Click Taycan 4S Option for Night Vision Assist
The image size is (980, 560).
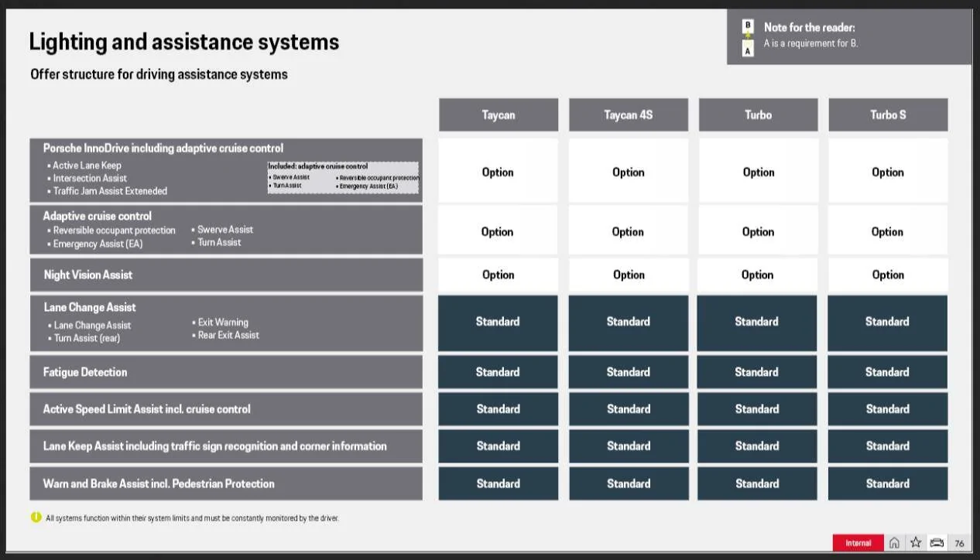click(629, 275)
